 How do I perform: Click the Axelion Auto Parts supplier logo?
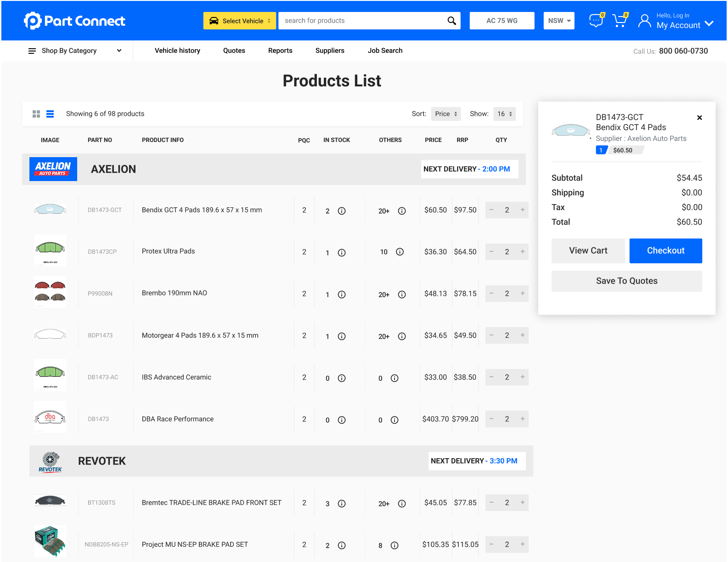(x=53, y=169)
